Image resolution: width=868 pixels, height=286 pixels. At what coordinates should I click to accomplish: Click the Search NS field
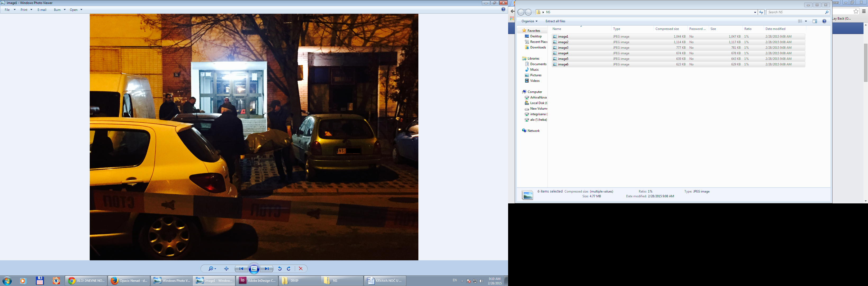coord(795,12)
